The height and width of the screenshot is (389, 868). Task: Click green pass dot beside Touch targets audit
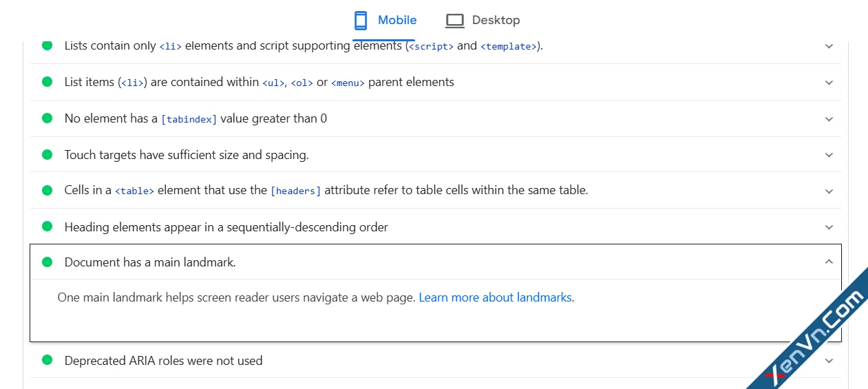pos(47,154)
